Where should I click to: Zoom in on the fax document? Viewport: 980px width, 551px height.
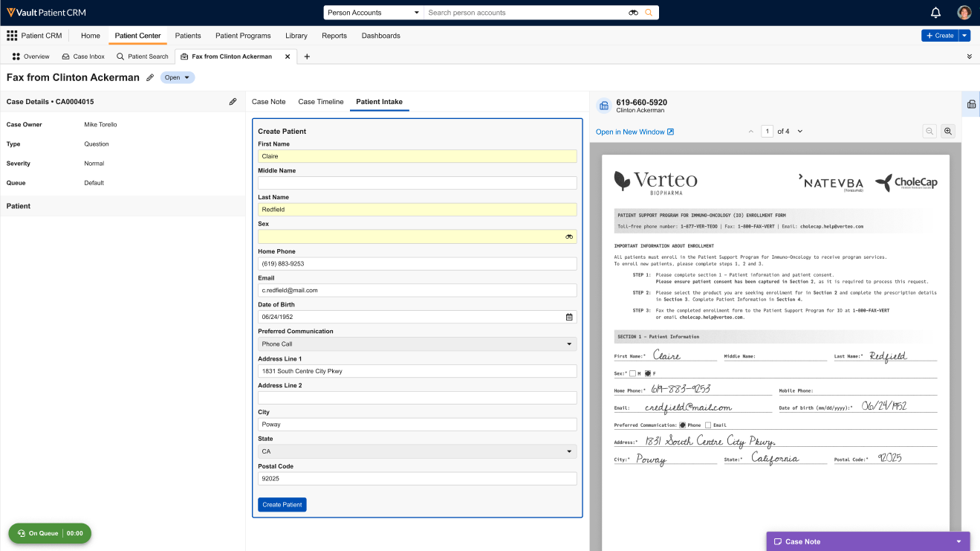[948, 132]
